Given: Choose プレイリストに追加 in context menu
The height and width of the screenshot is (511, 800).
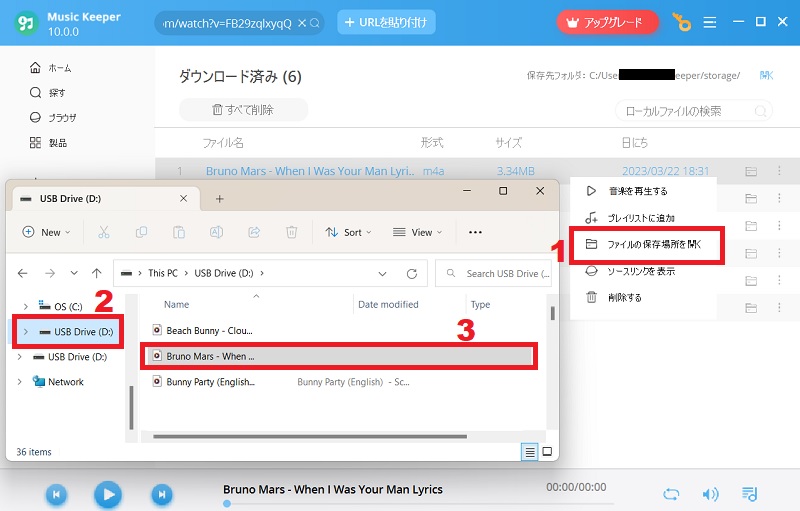Looking at the screenshot, I should pyautogui.click(x=640, y=217).
